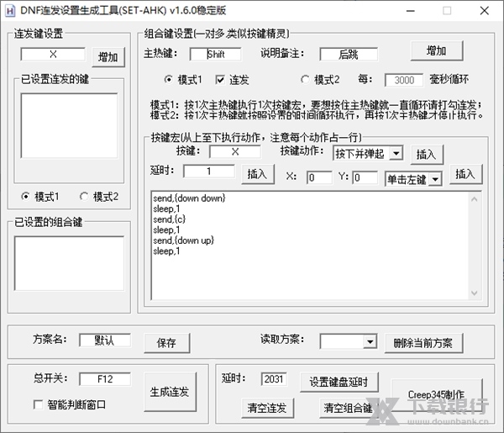Click 总开关 field showing F12

click(x=105, y=379)
